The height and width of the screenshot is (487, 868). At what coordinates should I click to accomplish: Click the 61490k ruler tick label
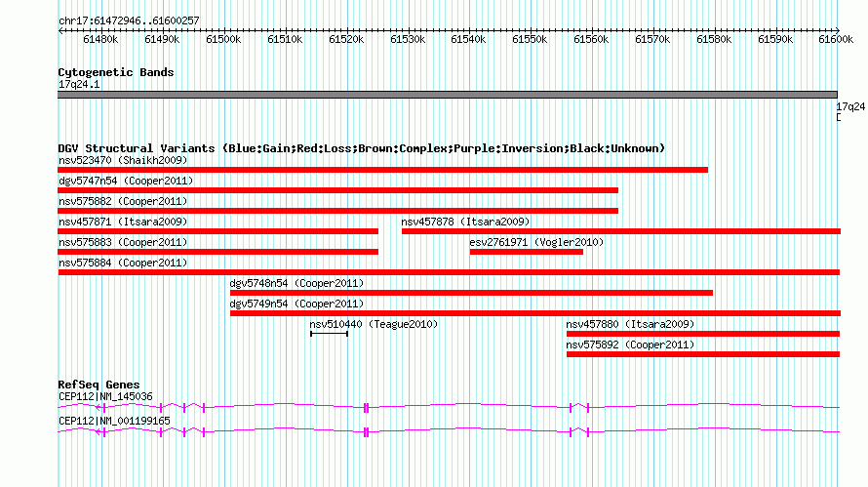[x=162, y=39]
